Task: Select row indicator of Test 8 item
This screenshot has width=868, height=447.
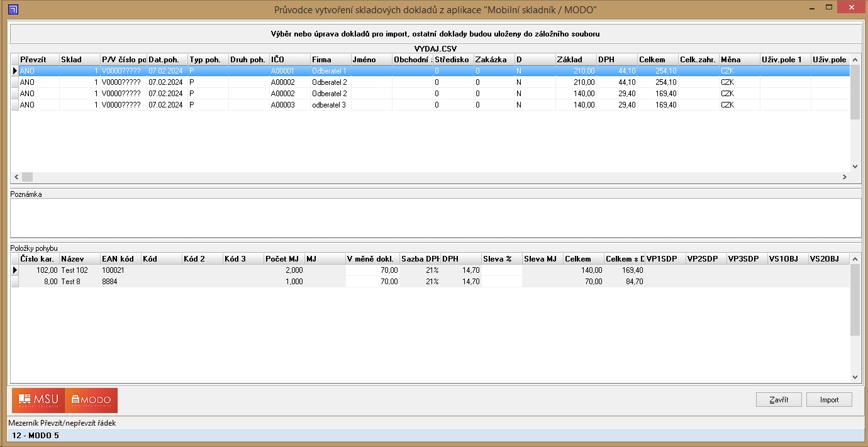Action: pyautogui.click(x=14, y=282)
